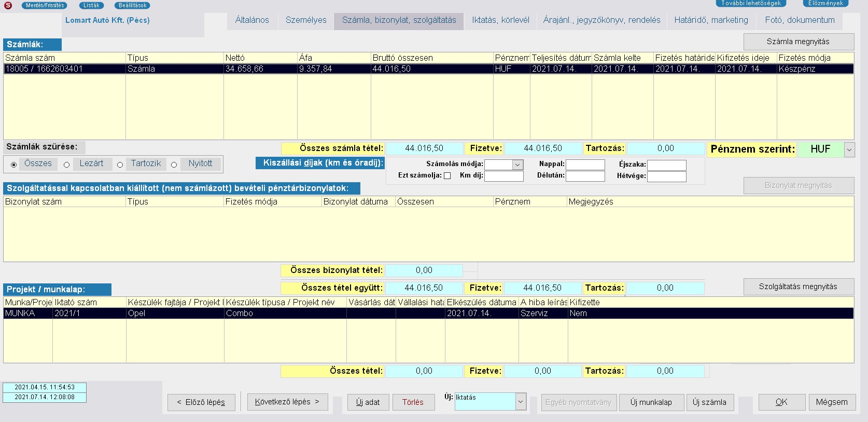The image size is (868, 422).
Task: Open the Listák toolbar menu
Action: 91,5
